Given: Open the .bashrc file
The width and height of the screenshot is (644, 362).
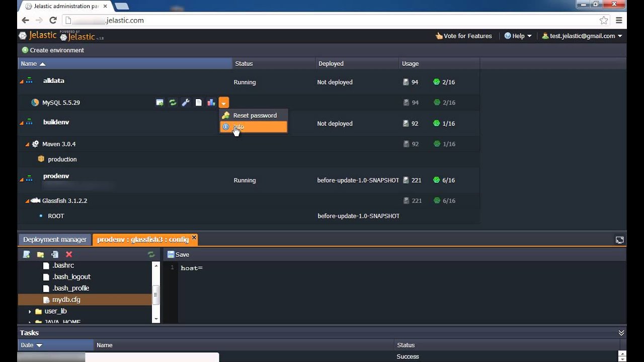Looking at the screenshot, I should point(63,265).
